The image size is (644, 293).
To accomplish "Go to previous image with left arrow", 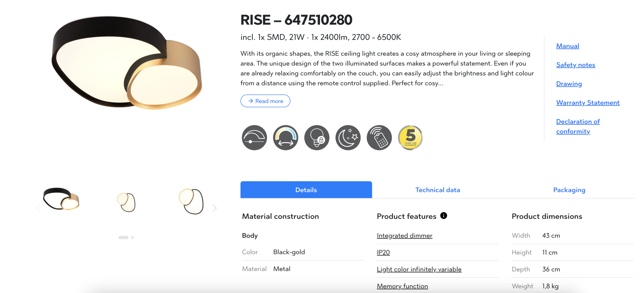I will [38, 208].
